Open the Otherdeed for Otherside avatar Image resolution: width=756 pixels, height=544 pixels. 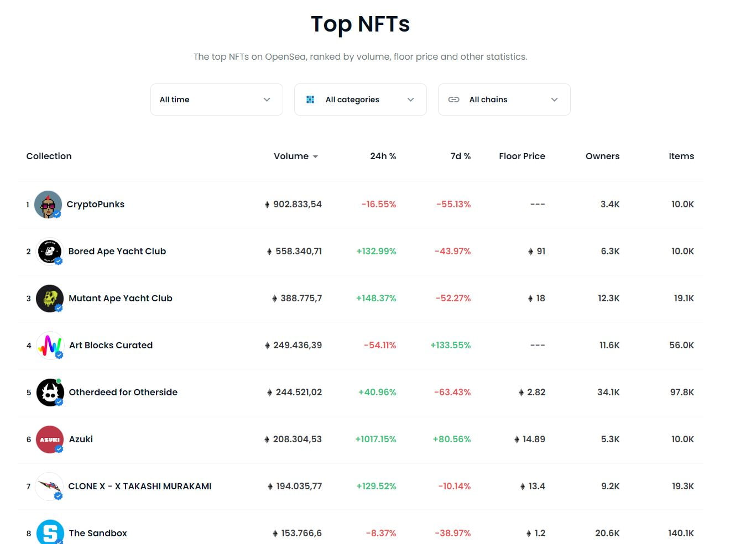coord(50,393)
